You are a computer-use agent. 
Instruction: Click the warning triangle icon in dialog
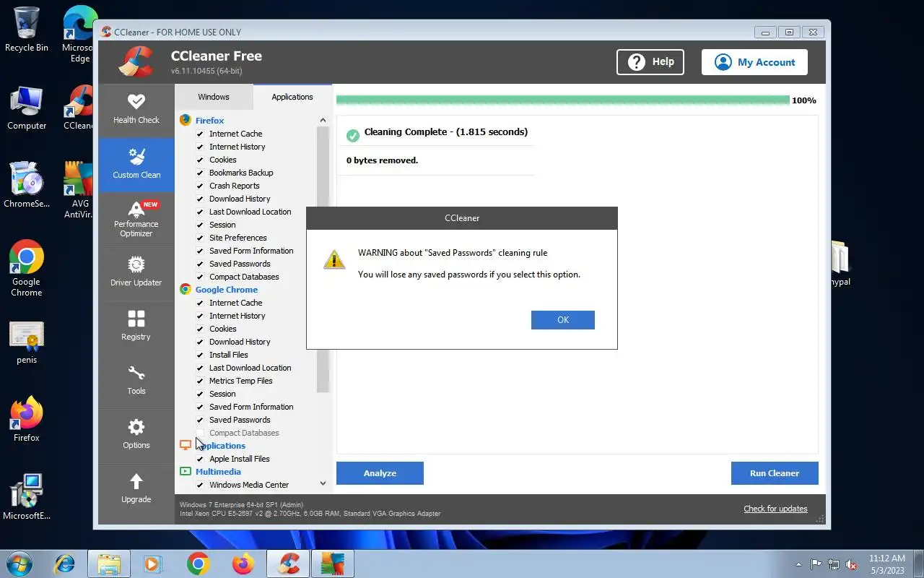click(334, 259)
